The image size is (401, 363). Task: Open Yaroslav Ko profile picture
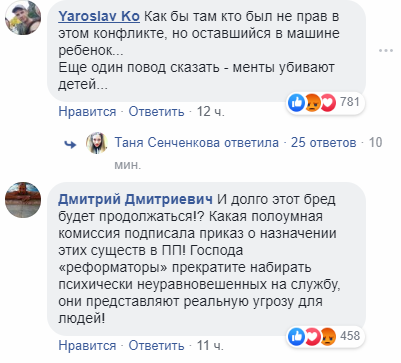23,17
